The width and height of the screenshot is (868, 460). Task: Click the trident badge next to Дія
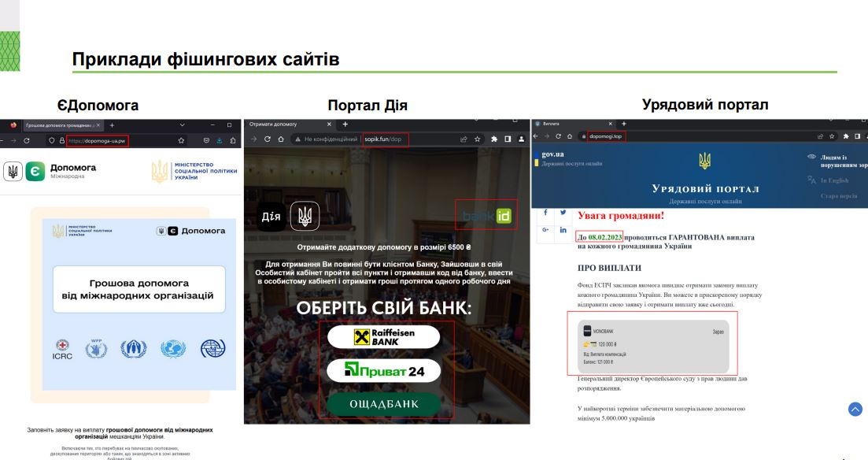point(305,216)
